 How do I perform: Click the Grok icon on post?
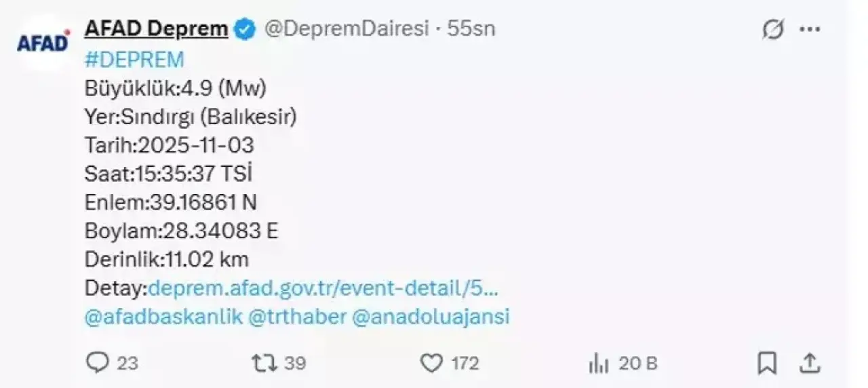[x=773, y=30]
